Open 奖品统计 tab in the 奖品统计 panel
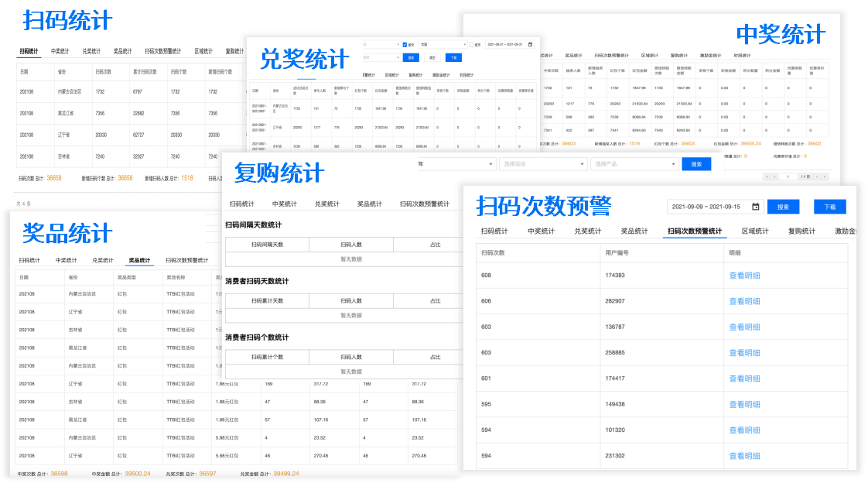 pos(139,260)
